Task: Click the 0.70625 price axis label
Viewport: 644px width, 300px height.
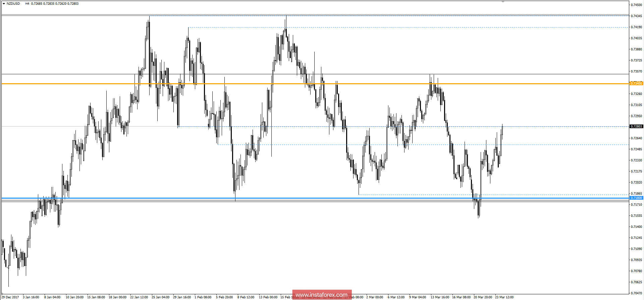Action: 637,282
